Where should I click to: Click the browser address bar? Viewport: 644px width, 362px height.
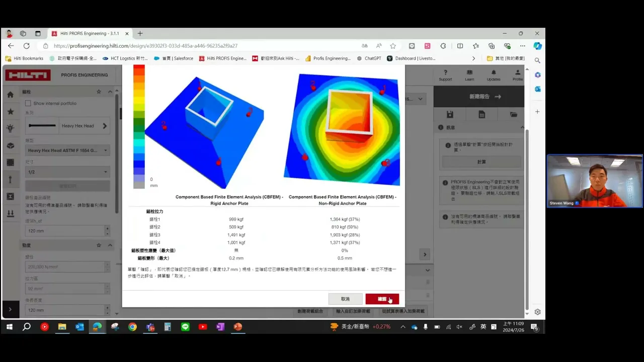click(x=201, y=46)
